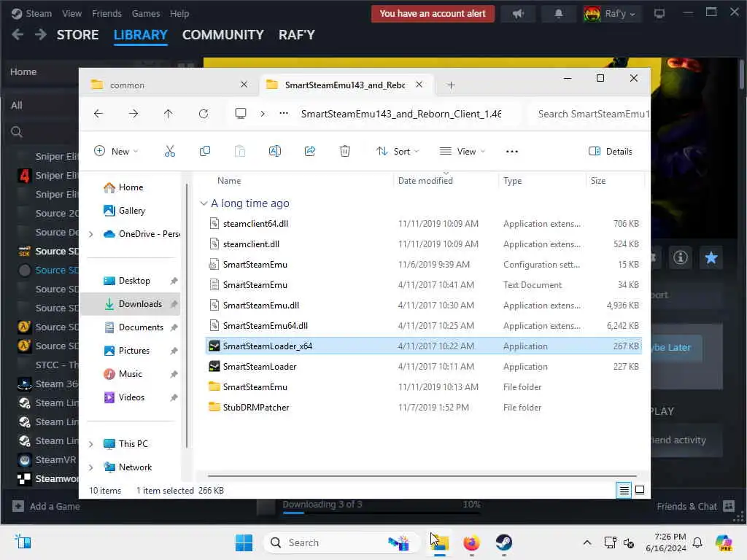
Task: Click the Cut scissors icon in Explorer toolbar
Action: click(169, 152)
